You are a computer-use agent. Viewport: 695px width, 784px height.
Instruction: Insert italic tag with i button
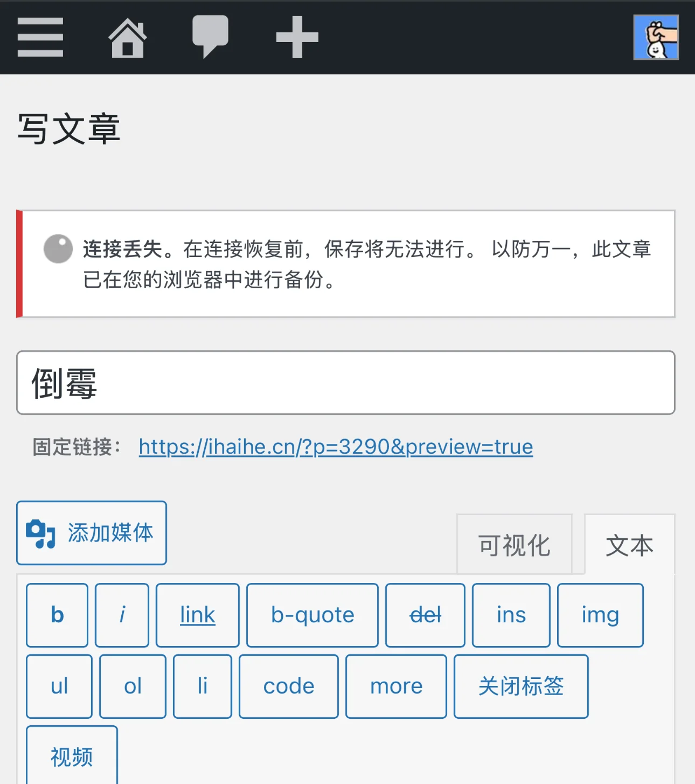point(122,615)
